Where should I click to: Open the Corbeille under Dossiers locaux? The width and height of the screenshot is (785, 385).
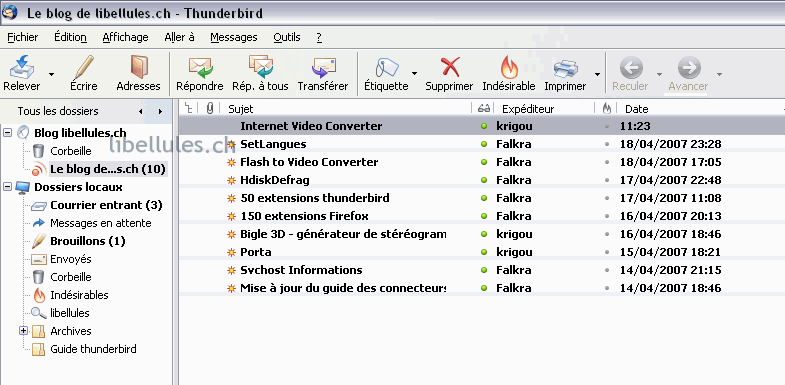tap(71, 277)
